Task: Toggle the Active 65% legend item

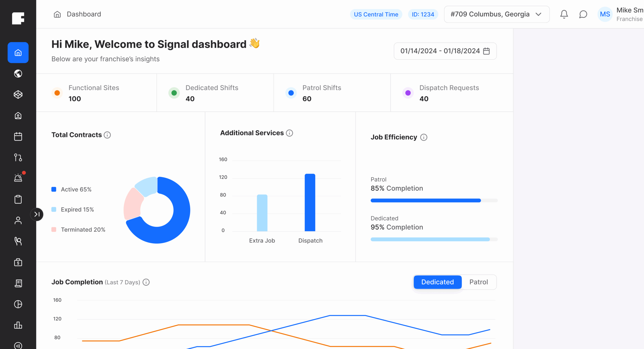Action: (x=76, y=189)
